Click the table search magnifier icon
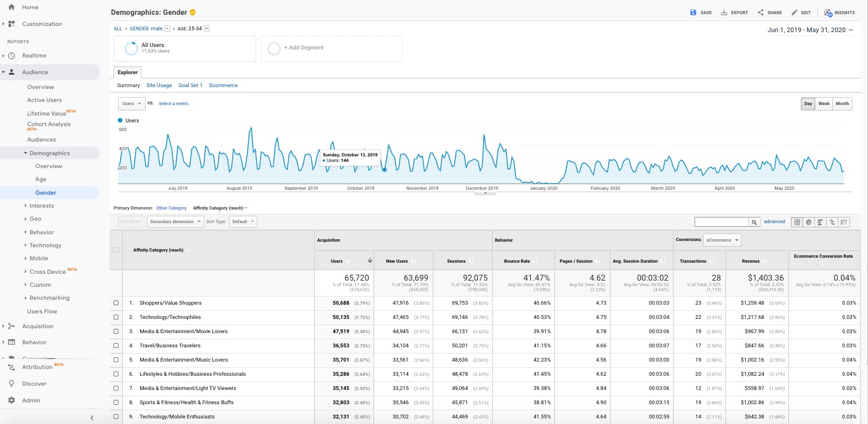 [754, 221]
